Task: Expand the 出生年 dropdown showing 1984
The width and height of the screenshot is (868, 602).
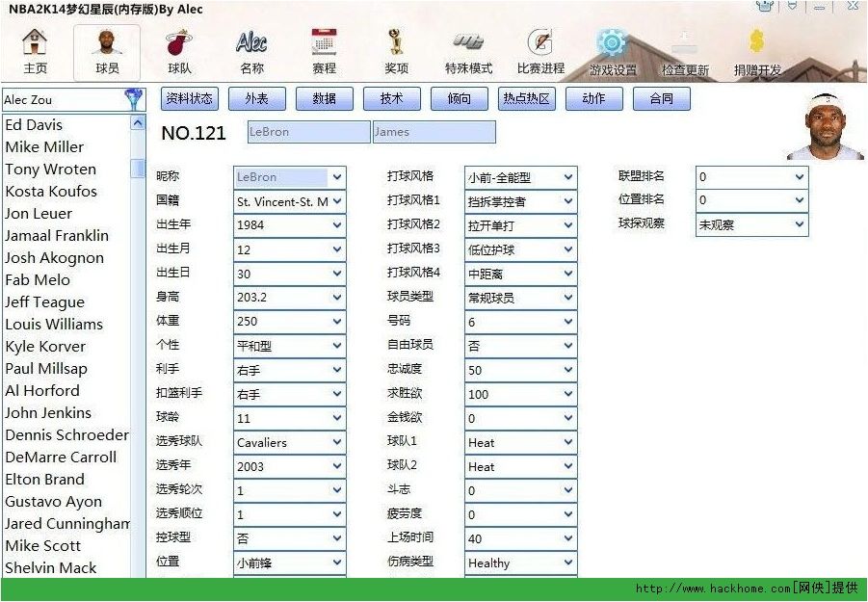Action: point(336,225)
